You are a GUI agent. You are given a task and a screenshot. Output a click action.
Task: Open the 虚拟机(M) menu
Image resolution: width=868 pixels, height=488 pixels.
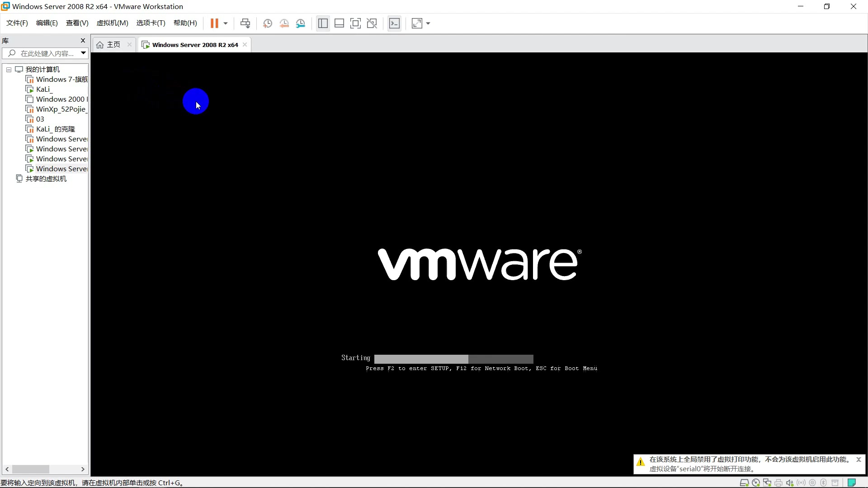click(113, 23)
